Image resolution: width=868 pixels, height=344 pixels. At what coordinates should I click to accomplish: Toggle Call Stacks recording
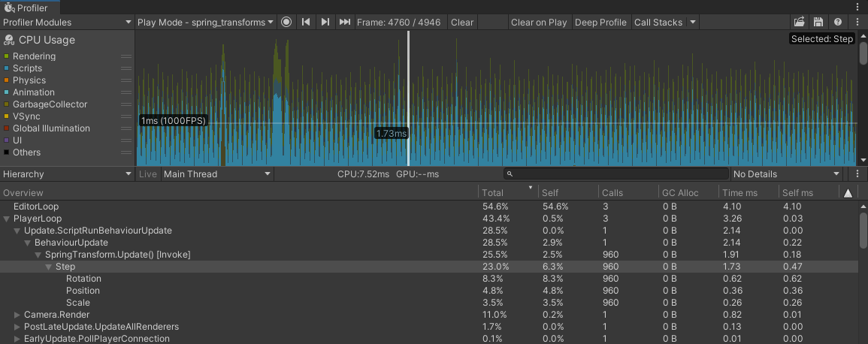pyautogui.click(x=658, y=22)
